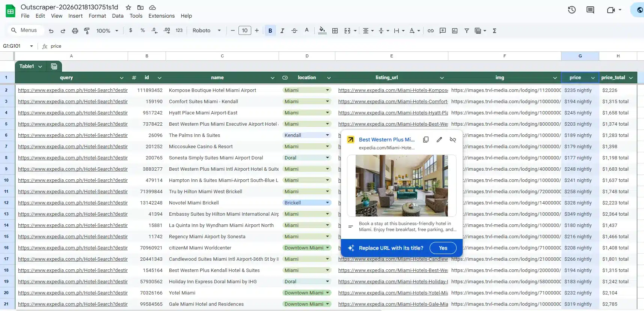This screenshot has height=311, width=644.
Task: Click Yes to replace URL with title
Action: tap(443, 248)
